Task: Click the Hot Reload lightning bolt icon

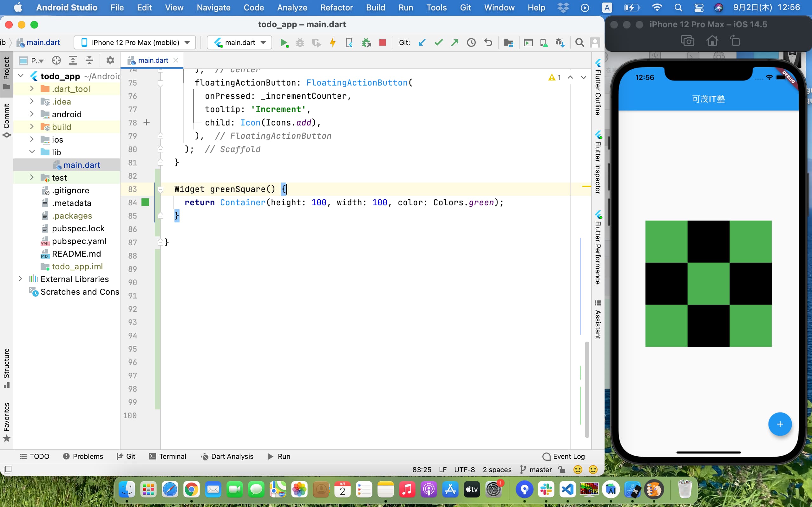Action: point(331,43)
